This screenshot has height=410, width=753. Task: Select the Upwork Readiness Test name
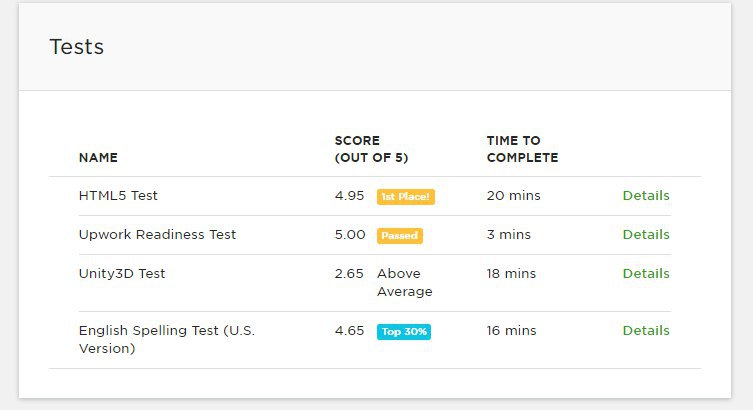[x=157, y=235]
